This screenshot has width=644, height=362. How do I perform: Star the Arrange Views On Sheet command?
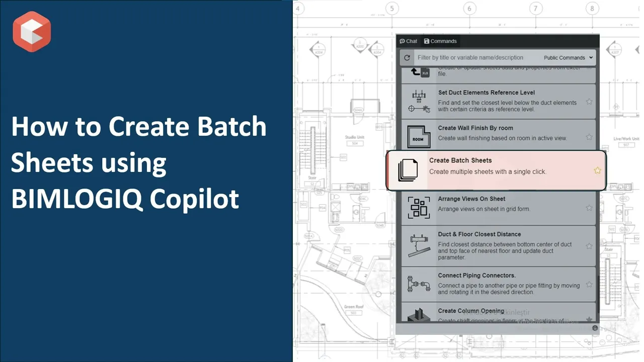point(589,208)
